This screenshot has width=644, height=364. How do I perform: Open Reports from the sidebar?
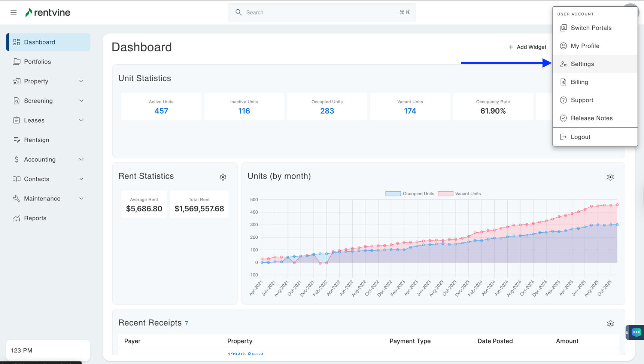[x=35, y=218]
